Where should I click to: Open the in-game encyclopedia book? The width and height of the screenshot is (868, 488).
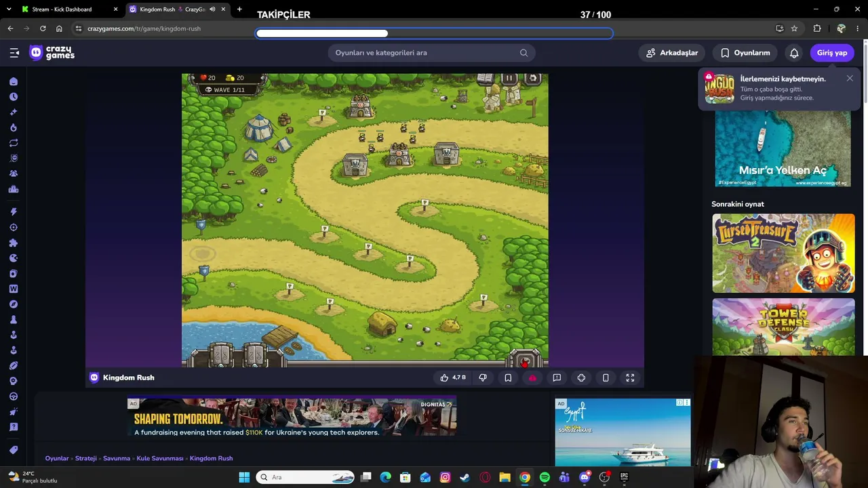(486, 79)
